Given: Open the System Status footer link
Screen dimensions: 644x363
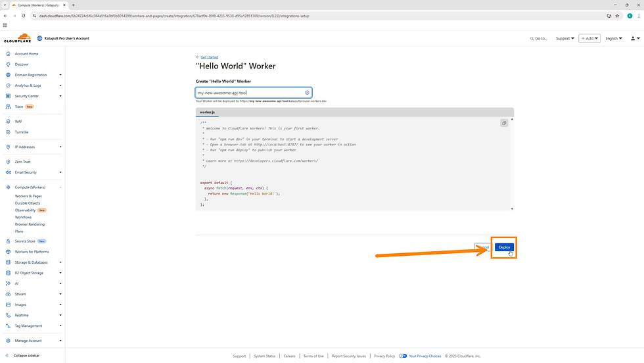Looking at the screenshot, I should point(264,356).
